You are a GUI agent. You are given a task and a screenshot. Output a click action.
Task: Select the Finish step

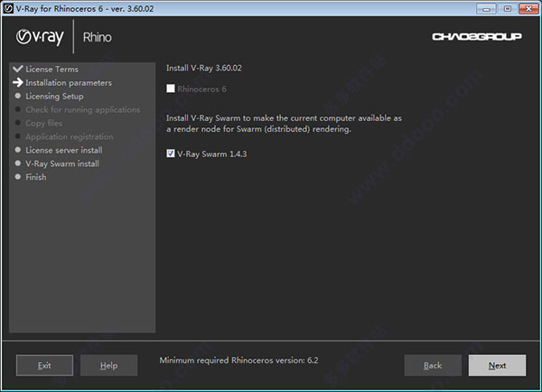[36, 177]
